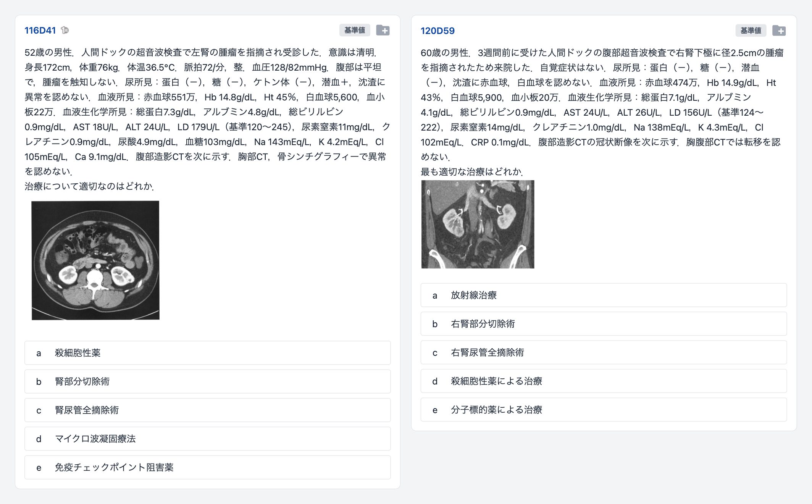This screenshot has width=812, height=504.
Task: Open 基準値 reference values for question 116D41
Action: pos(354,30)
